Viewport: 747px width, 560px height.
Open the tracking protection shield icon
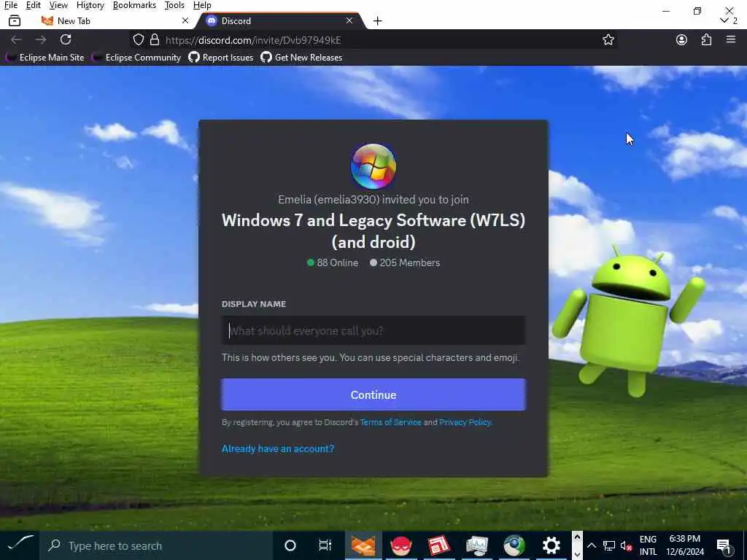[x=138, y=39]
